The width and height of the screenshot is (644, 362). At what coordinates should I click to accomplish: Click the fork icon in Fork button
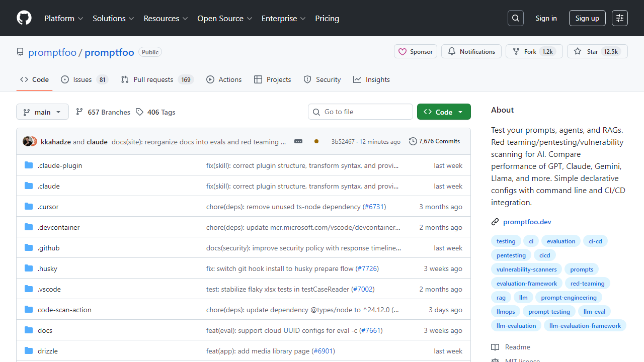click(516, 51)
